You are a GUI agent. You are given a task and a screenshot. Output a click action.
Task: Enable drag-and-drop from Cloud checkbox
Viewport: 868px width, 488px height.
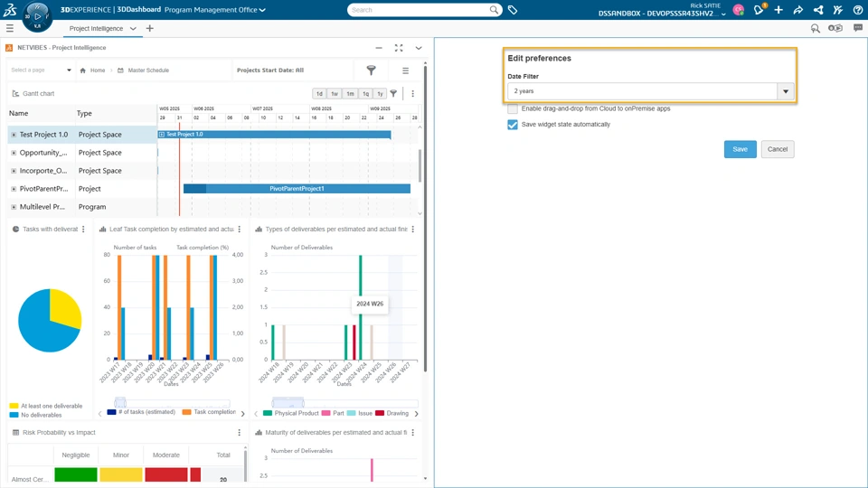513,108
